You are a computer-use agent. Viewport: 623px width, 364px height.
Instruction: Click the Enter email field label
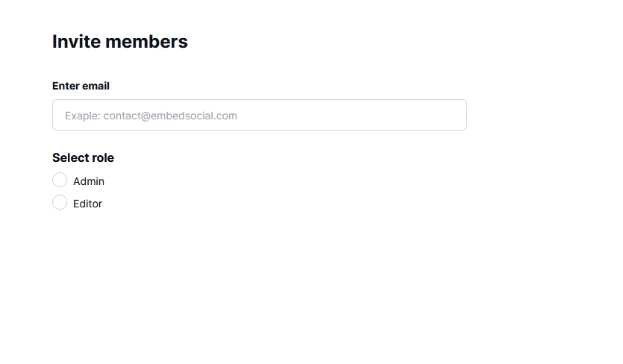(x=81, y=86)
